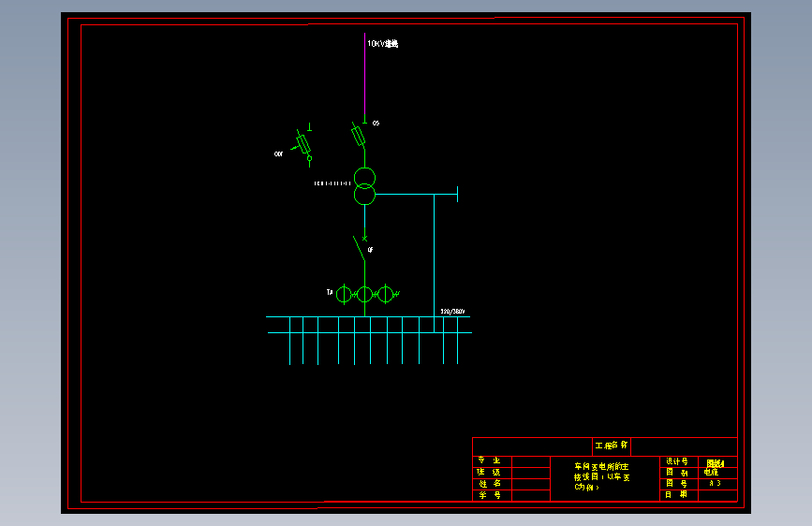Click the 设计号 cell in title block
Image resolution: width=812 pixels, height=526 pixels.
point(679,461)
